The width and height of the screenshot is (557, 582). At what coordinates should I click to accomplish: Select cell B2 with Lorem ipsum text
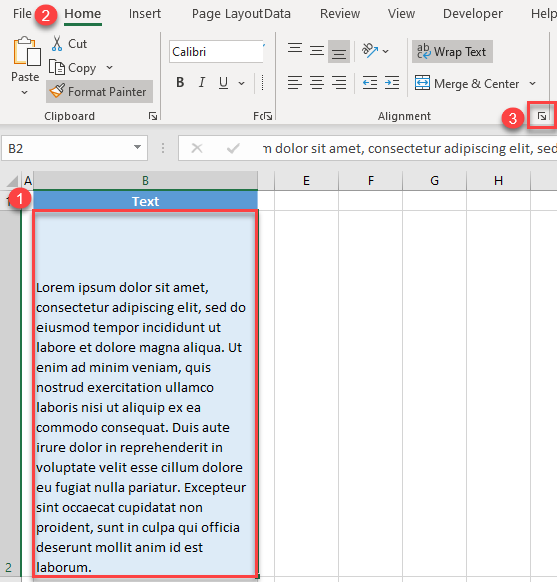click(x=145, y=394)
